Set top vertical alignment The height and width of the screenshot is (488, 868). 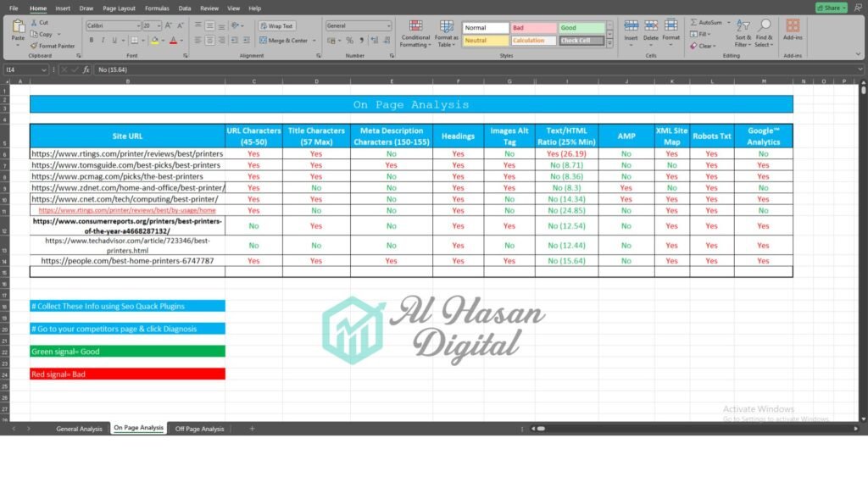(198, 26)
